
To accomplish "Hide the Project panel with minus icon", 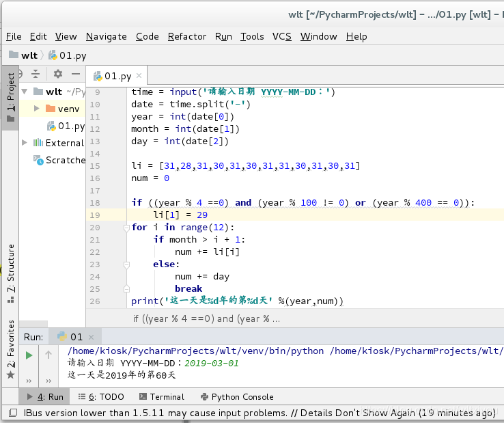I will [76, 74].
